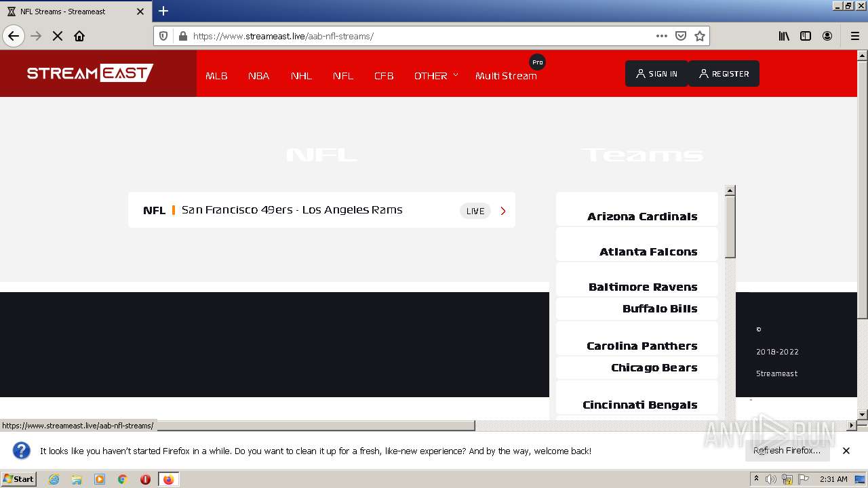This screenshot has width=868, height=488.
Task: Click the SIGN IN button
Action: [x=656, y=74]
